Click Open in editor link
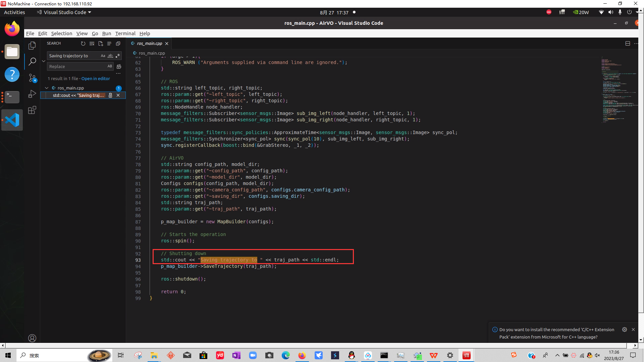This screenshot has width=644, height=362. tap(96, 79)
